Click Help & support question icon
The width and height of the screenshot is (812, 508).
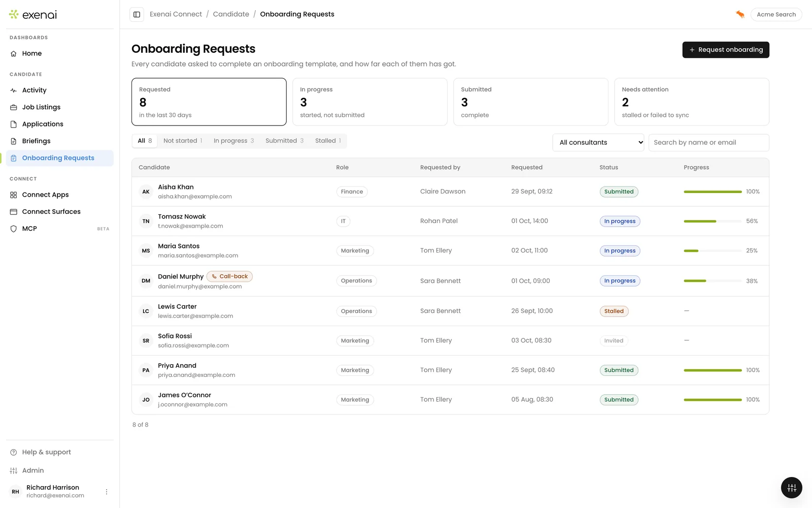(14, 452)
